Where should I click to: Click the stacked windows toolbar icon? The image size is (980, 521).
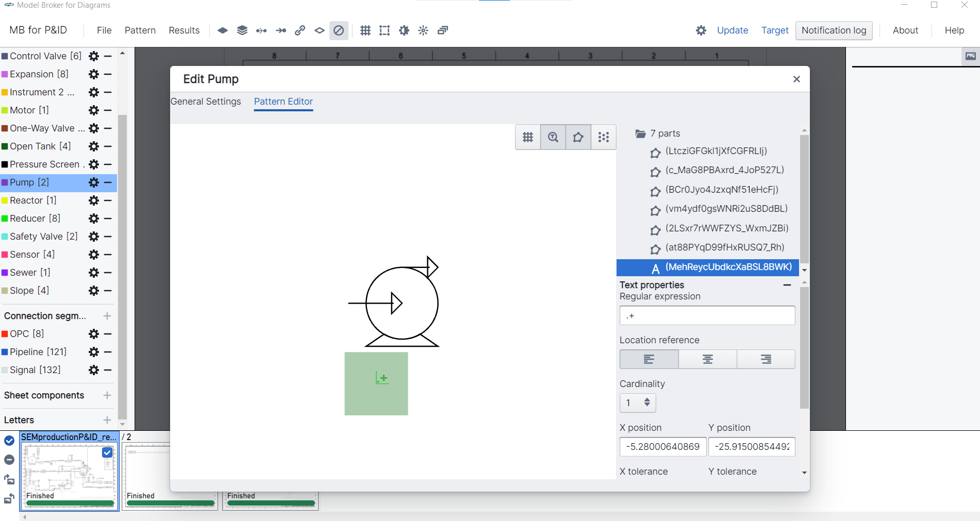443,30
